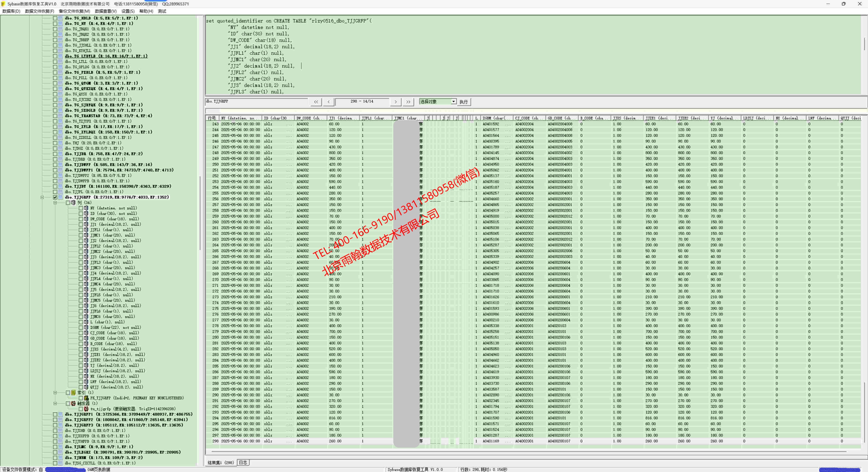Collapse the dbo.TJJGRFP tree node
868x472 pixels.
[x=42, y=197]
